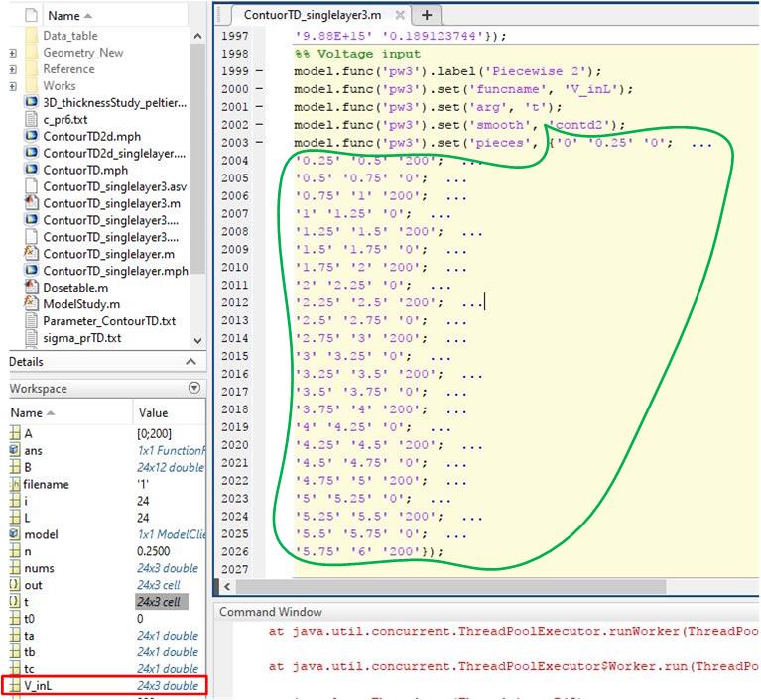This screenshot has width=761, height=700.
Task: Click the Data_table folder icon
Action: (31, 35)
